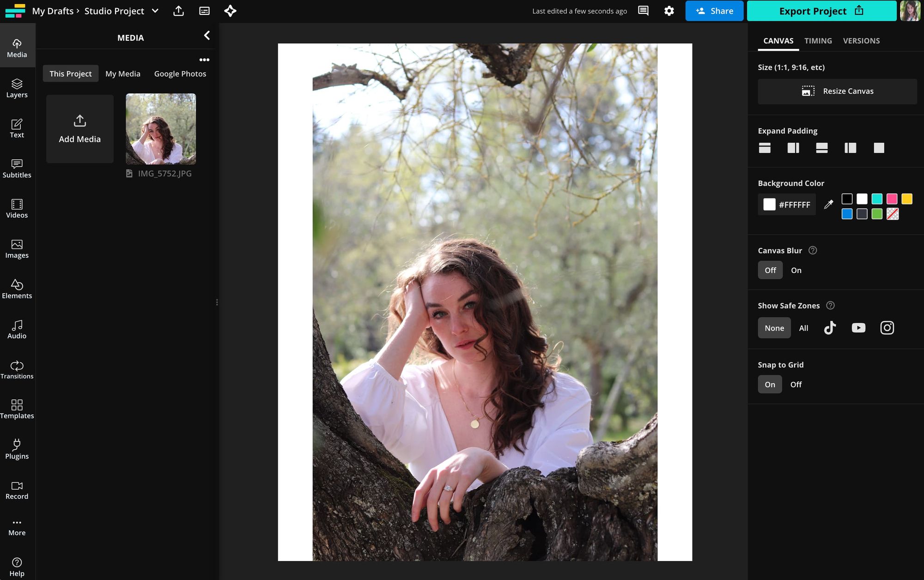Screen dimensions: 924x580
Task: Expand the Studio Project name dropdown
Action: [x=155, y=11]
